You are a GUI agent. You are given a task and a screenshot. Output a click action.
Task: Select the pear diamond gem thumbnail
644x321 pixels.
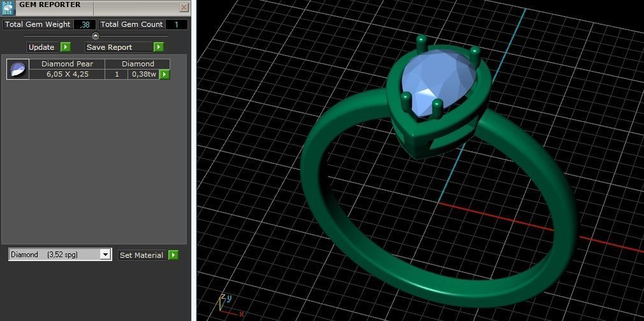tap(18, 69)
